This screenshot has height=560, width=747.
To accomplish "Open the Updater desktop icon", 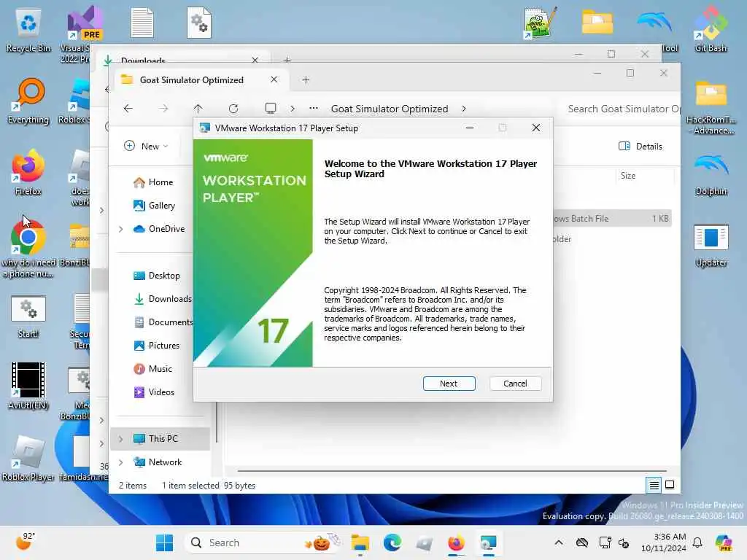I will click(x=711, y=246).
